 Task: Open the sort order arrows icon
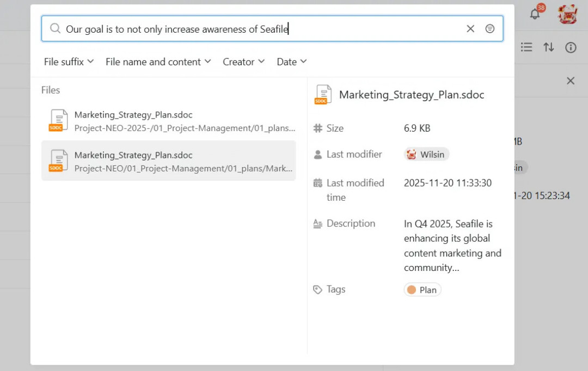click(x=549, y=47)
